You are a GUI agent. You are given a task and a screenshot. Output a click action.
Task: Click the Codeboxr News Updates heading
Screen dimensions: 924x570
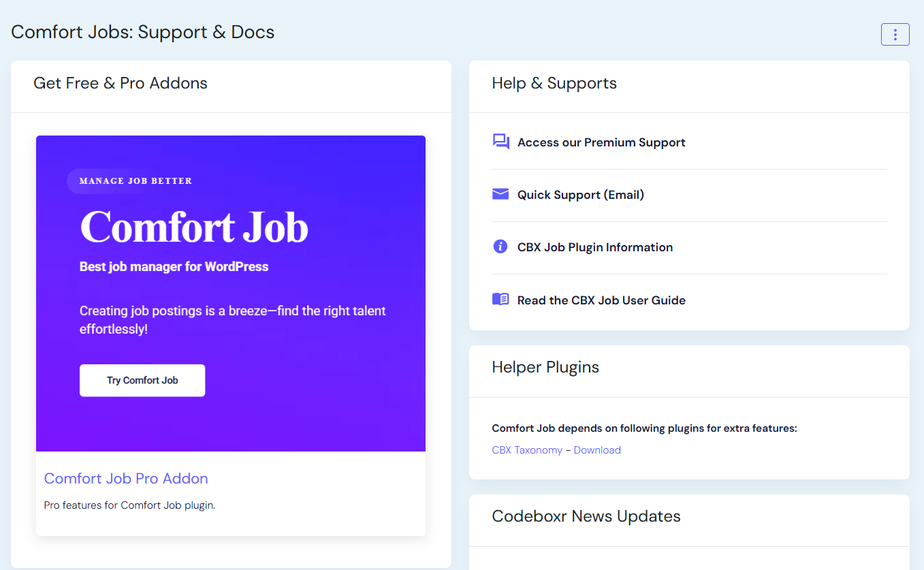tap(586, 516)
